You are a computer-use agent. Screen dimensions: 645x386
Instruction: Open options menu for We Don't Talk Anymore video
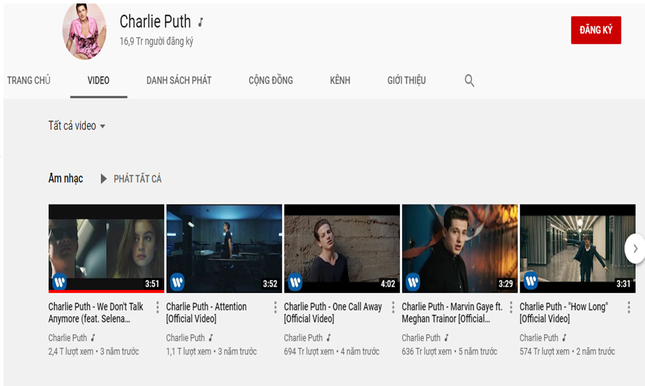[x=158, y=307]
